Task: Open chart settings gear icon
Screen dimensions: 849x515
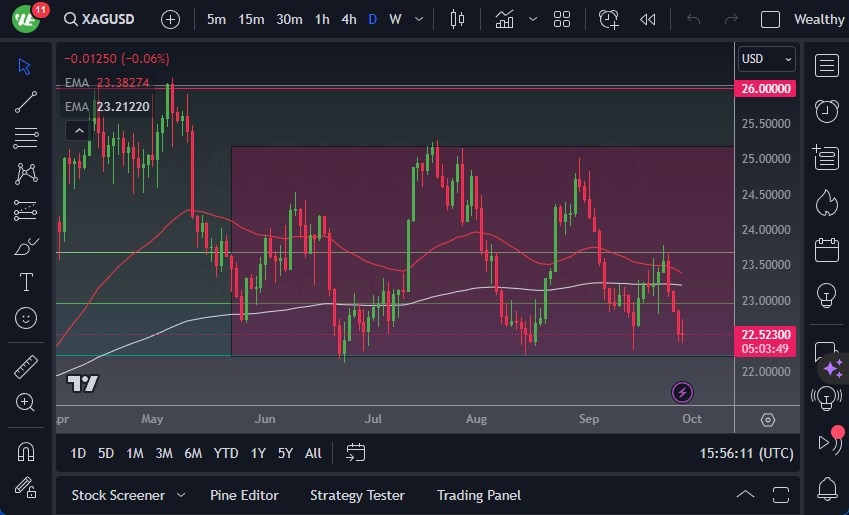Action: pyautogui.click(x=767, y=420)
